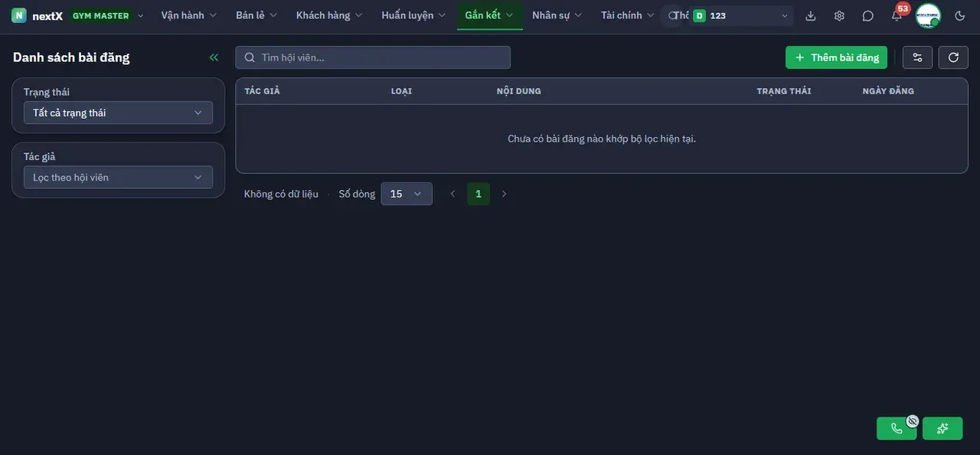Click the filter settings sliders icon
Screen dimensions: 980x455
point(917,57)
